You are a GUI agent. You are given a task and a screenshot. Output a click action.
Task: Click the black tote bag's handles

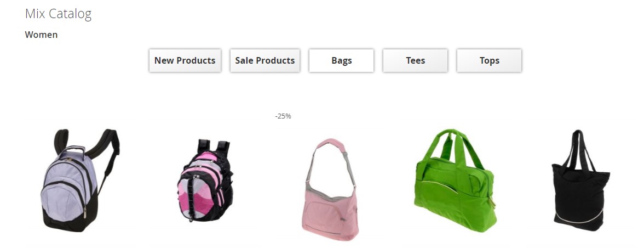tap(579, 147)
